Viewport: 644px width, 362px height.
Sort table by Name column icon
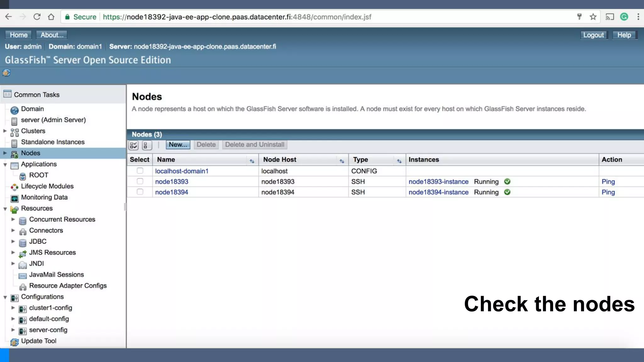click(x=252, y=161)
